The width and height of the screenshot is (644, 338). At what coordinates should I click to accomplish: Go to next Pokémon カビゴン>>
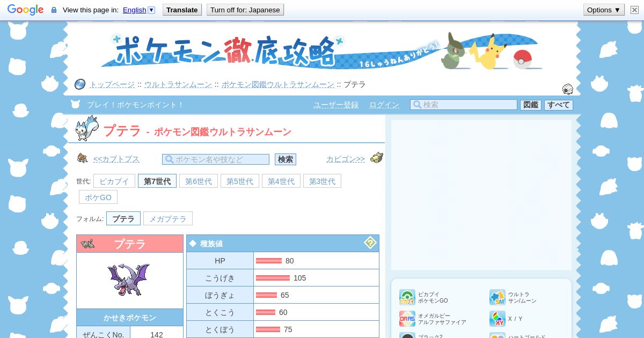click(x=346, y=159)
